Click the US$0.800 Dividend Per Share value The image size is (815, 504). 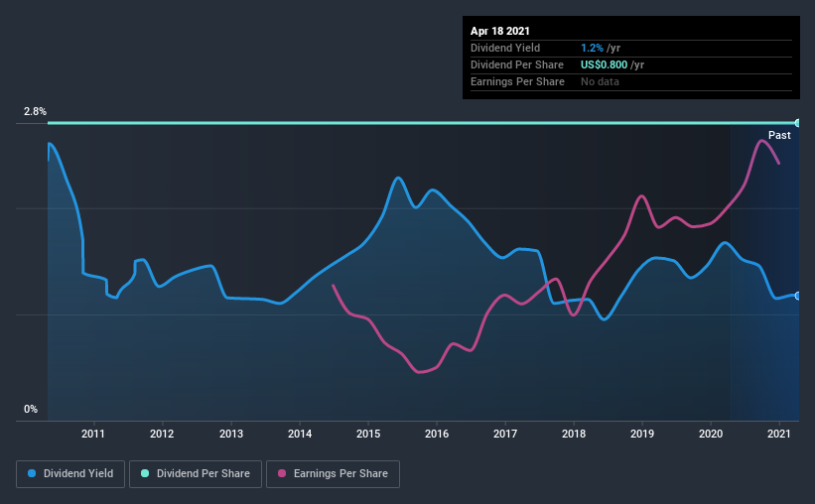click(604, 64)
